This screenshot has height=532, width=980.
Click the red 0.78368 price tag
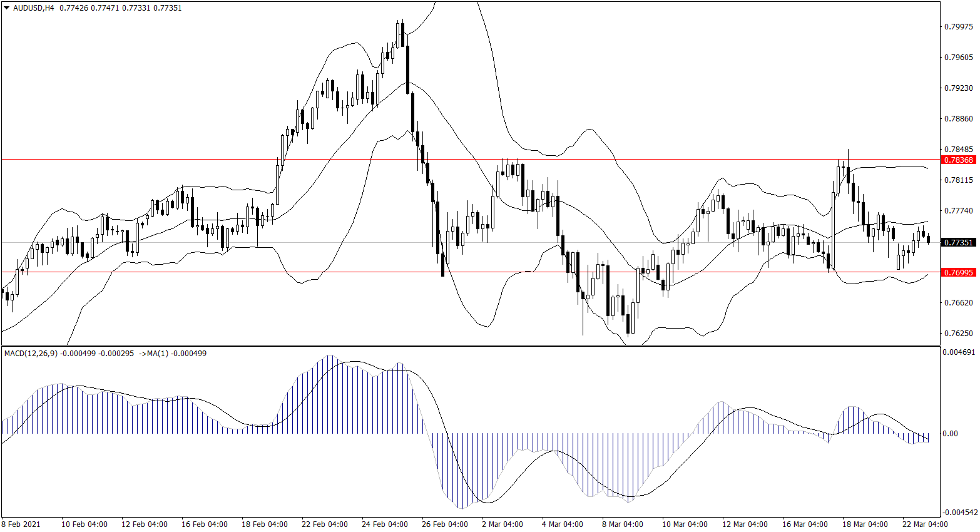(958, 160)
